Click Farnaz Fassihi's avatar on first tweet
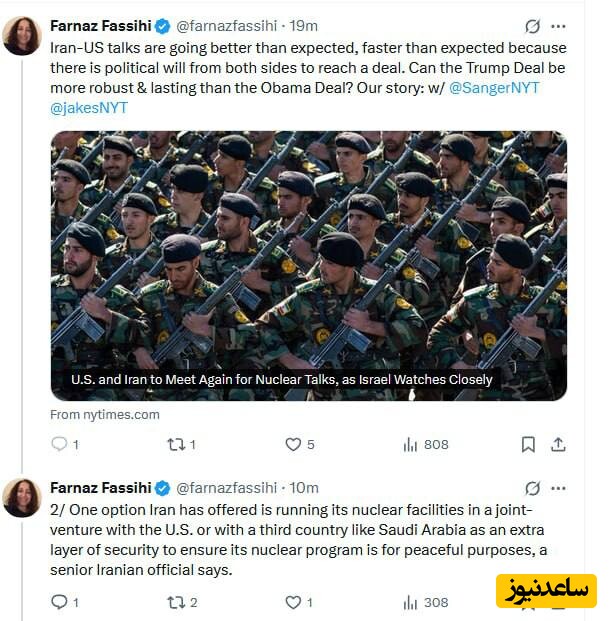 pyautogui.click(x=22, y=36)
